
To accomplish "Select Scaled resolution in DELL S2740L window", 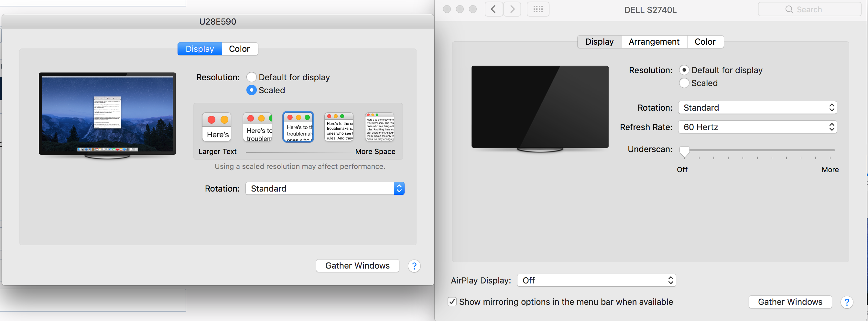I will tap(684, 83).
